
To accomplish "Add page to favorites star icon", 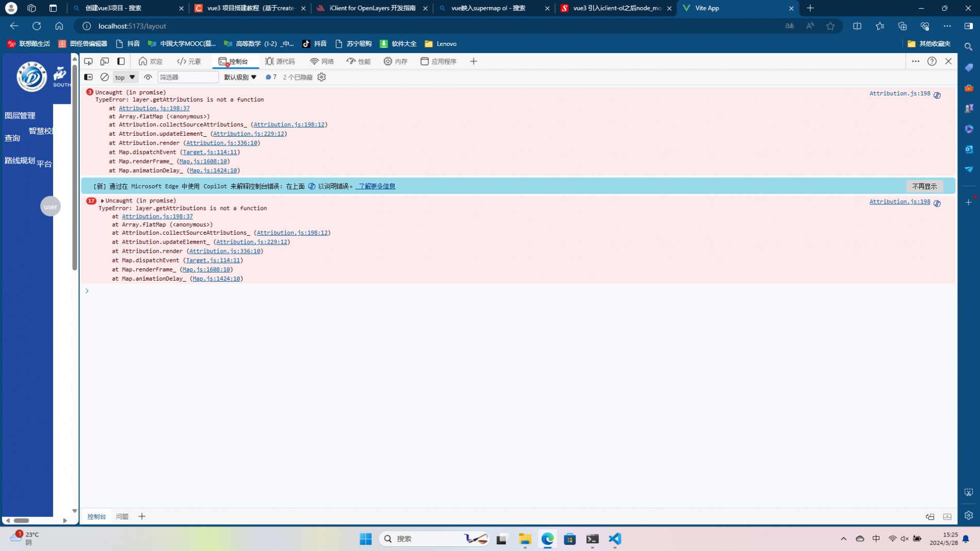I will tap(830, 26).
